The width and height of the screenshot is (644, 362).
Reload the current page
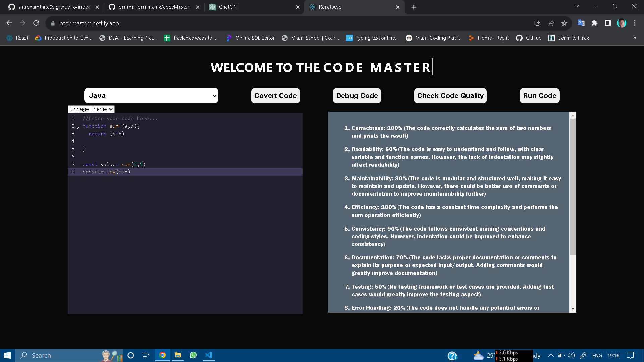coord(36,23)
